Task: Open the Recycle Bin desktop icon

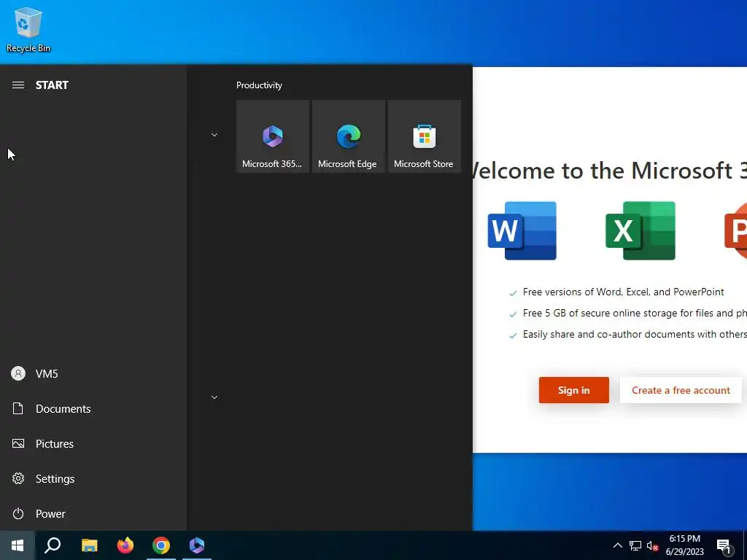Action: (x=28, y=29)
